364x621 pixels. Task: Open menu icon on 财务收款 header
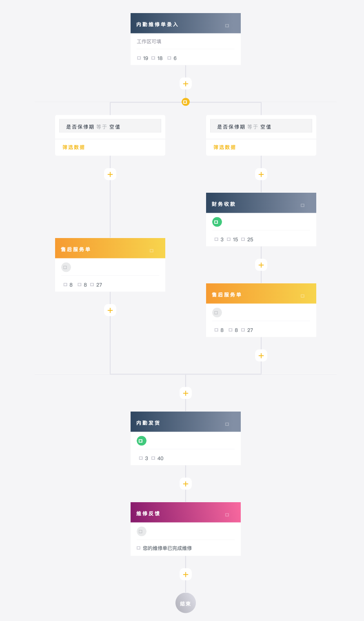303,205
